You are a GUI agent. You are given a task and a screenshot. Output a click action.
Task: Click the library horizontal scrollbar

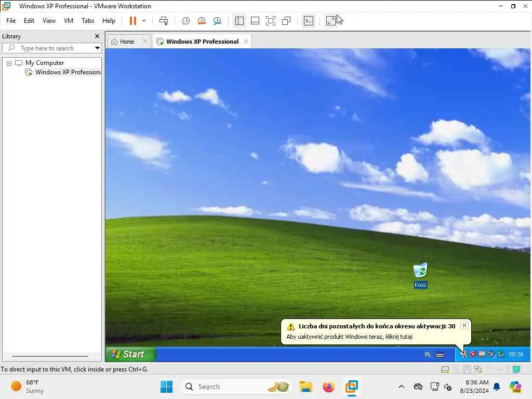pyautogui.click(x=50, y=356)
